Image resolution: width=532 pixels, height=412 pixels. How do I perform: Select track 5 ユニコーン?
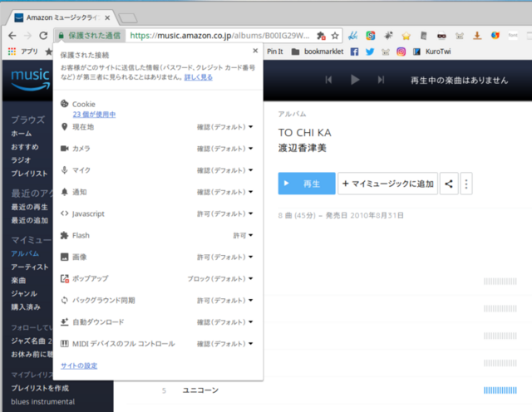(x=200, y=390)
